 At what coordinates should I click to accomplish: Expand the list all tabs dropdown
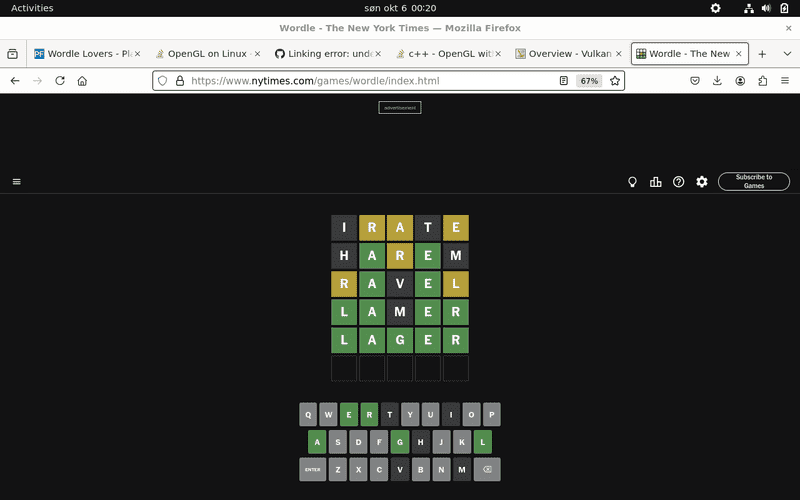[787, 54]
